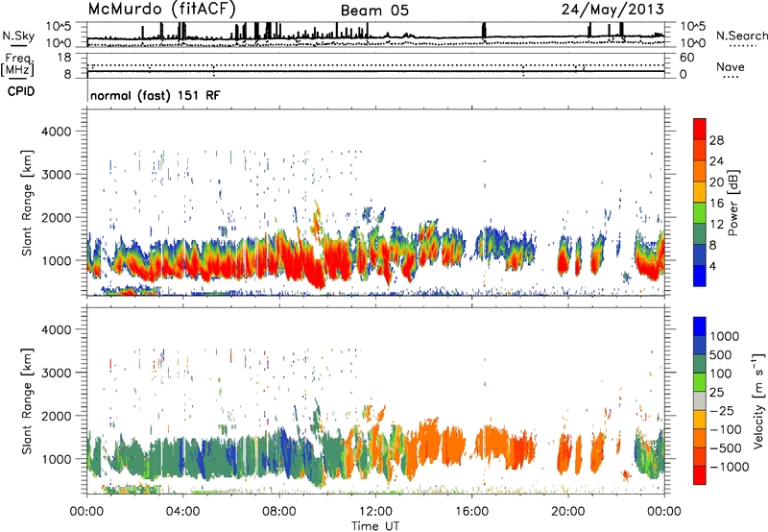Click the velocity panel "Slant Range [km]" label
Viewport: 768px width, 532px height.
[x=27, y=401]
